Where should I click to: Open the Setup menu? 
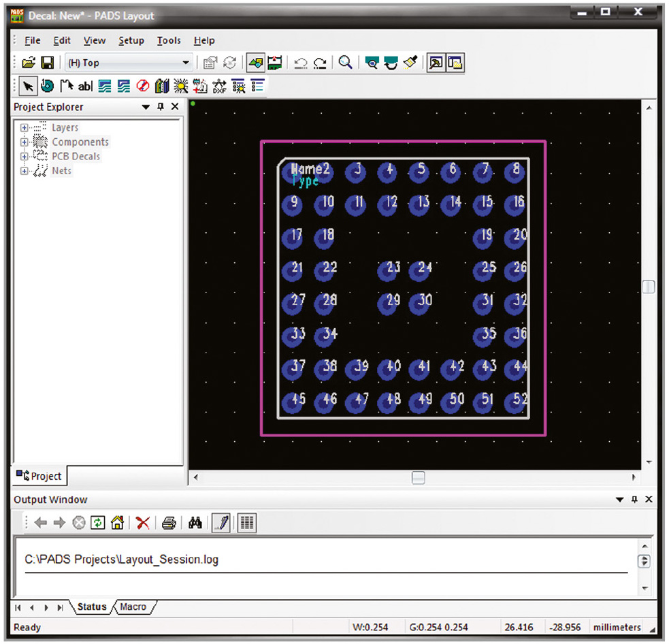131,40
